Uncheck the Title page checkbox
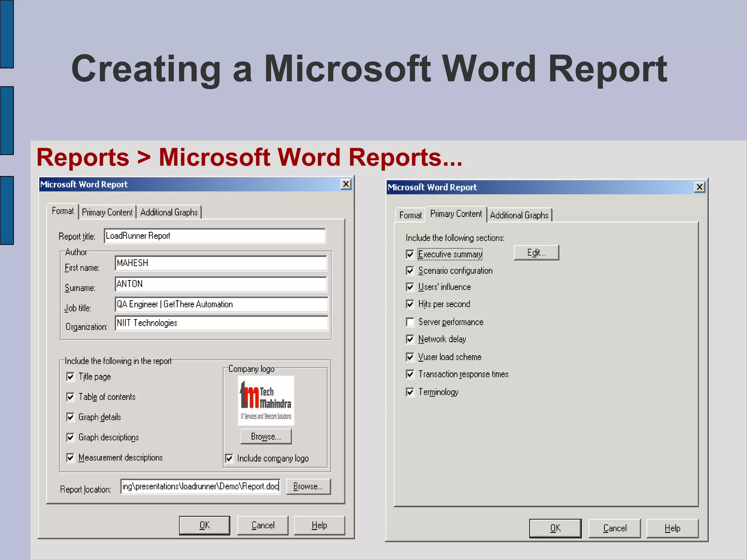 (70, 377)
